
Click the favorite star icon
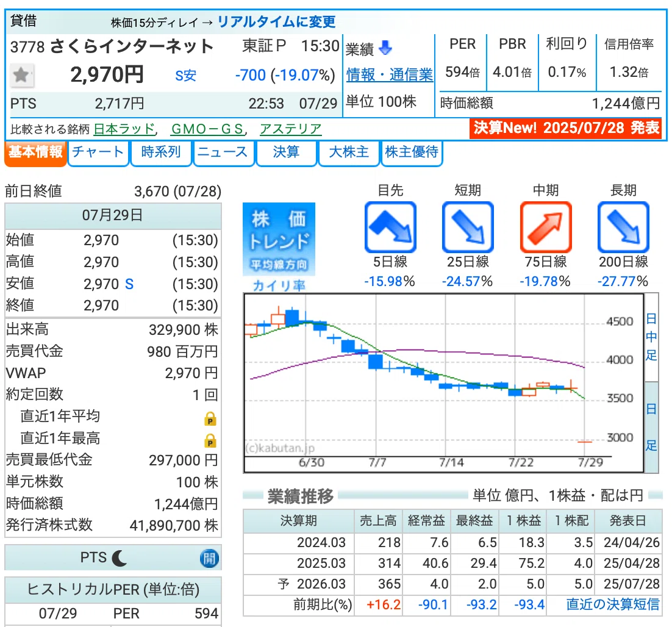(x=21, y=76)
